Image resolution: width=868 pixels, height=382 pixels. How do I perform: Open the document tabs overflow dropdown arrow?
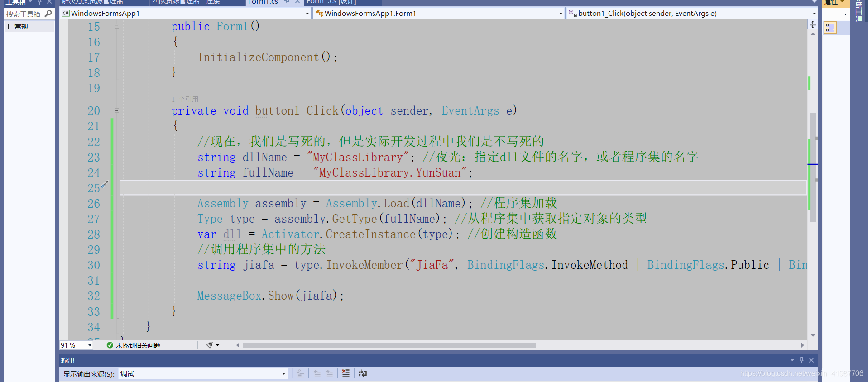pyautogui.click(x=814, y=2)
